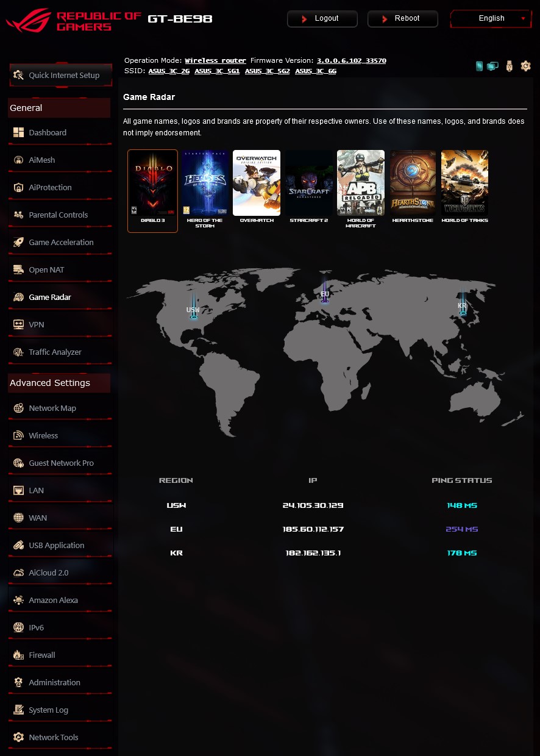Viewport: 540px width, 756px height.
Task: Choose the Hearthstone game cover
Action: [414, 184]
